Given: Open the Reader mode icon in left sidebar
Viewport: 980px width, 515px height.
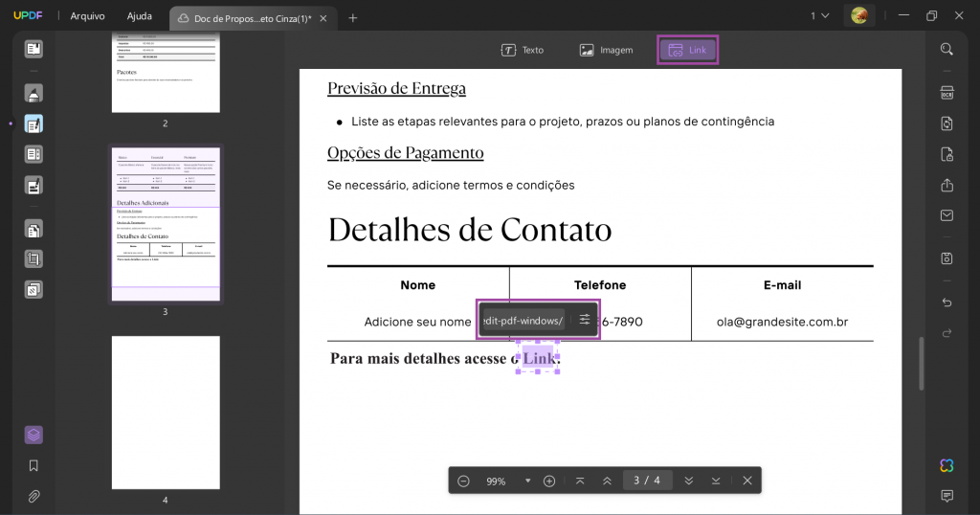Looking at the screenshot, I should (x=33, y=49).
